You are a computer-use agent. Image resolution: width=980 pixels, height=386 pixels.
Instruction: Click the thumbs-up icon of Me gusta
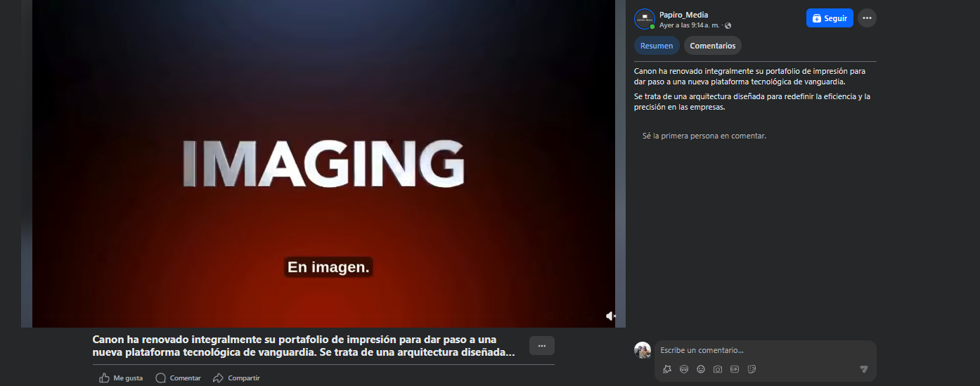click(x=104, y=378)
